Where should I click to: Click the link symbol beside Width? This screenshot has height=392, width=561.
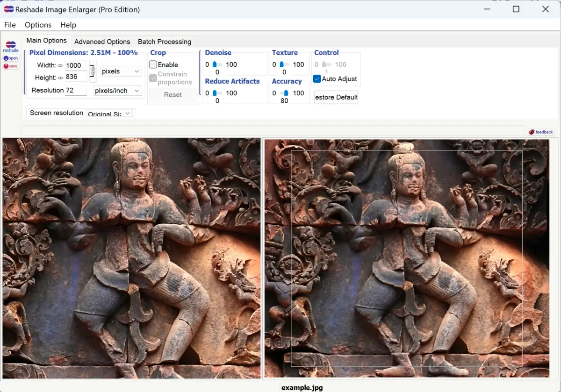60,66
